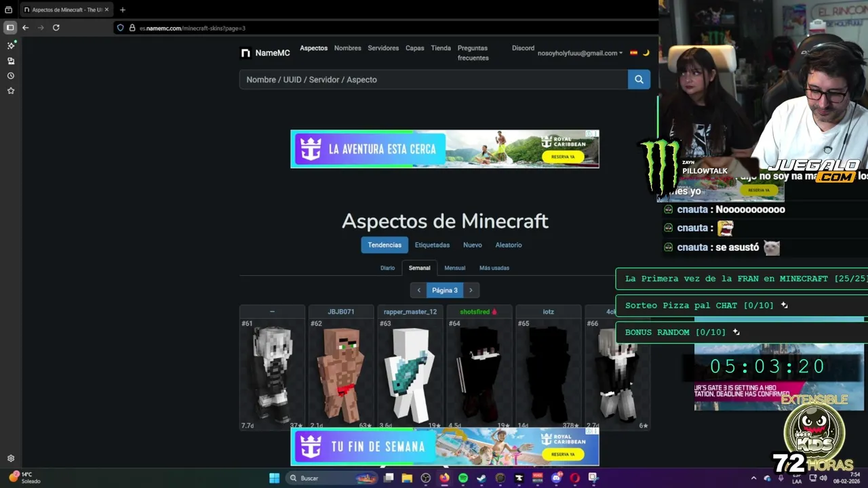The width and height of the screenshot is (868, 488).
Task: Click the shotsfired username link
Action: tap(475, 312)
